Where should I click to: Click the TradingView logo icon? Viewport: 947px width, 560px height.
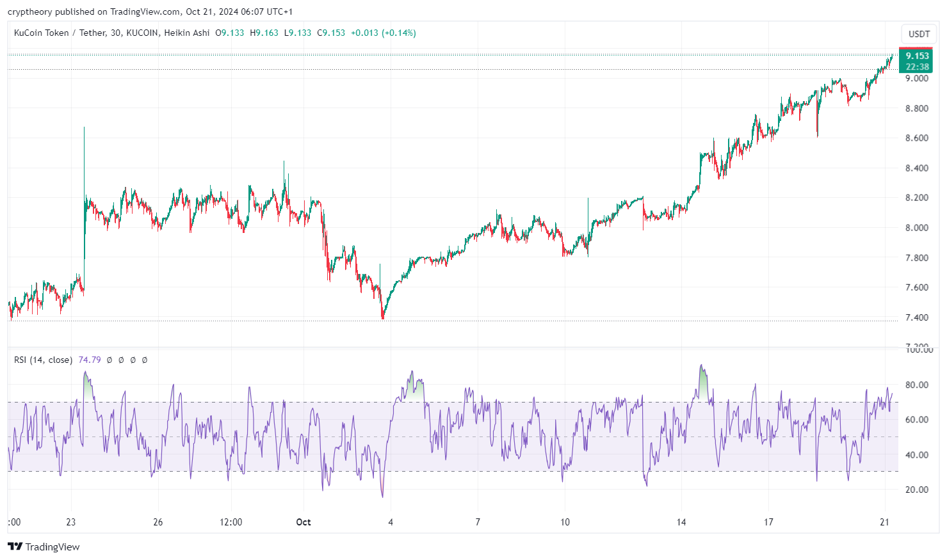(x=15, y=547)
